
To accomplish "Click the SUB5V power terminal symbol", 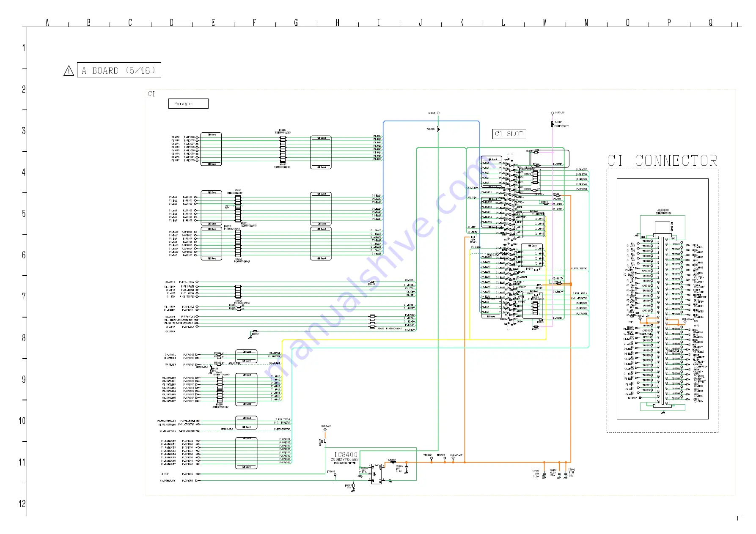I will click(438, 113).
